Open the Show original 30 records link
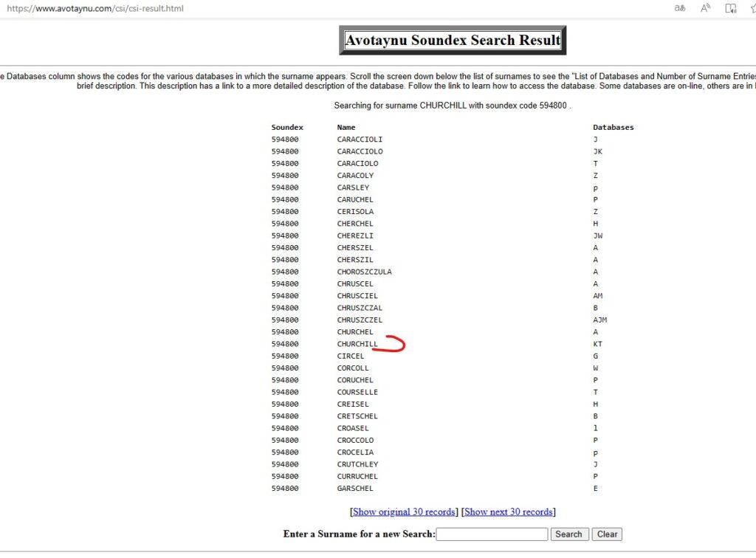The image size is (756, 558). [404, 512]
